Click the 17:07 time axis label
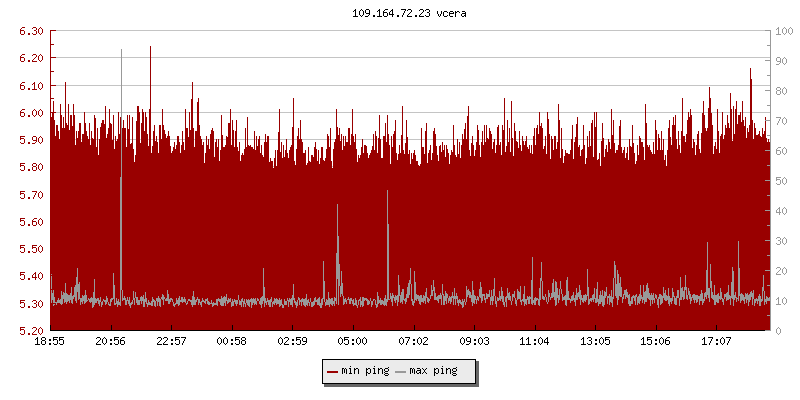This screenshot has width=800, height=400. [x=716, y=342]
